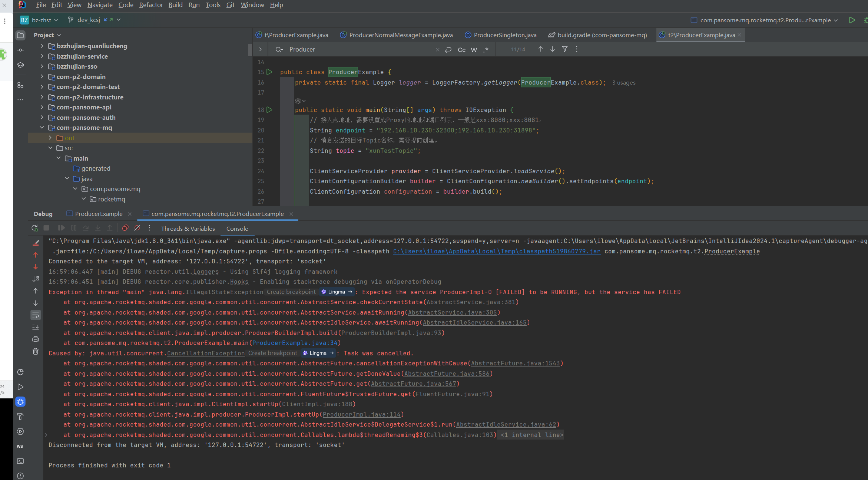The image size is (868, 480).
Task: Click the View Breakpoints red circles icon
Action: click(x=125, y=228)
